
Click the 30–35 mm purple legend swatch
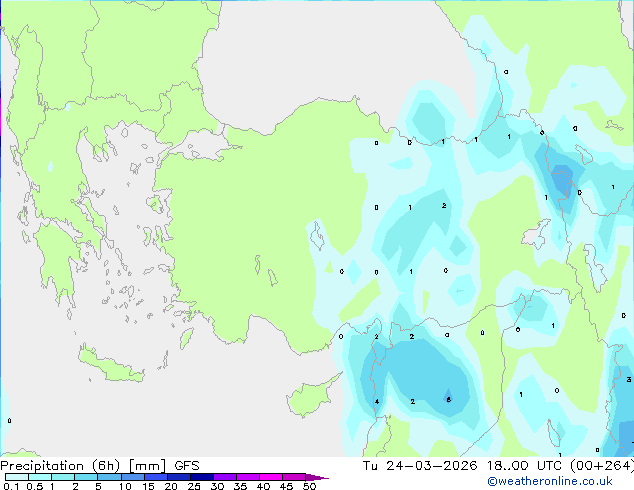point(225,477)
